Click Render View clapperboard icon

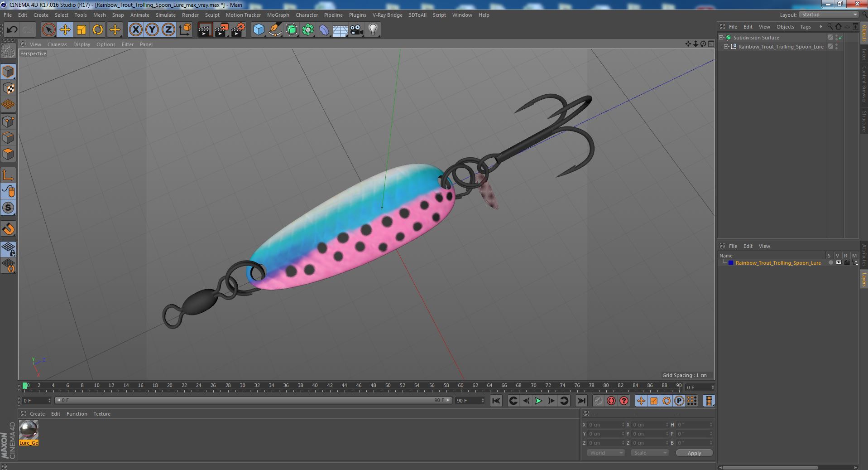(x=205, y=30)
